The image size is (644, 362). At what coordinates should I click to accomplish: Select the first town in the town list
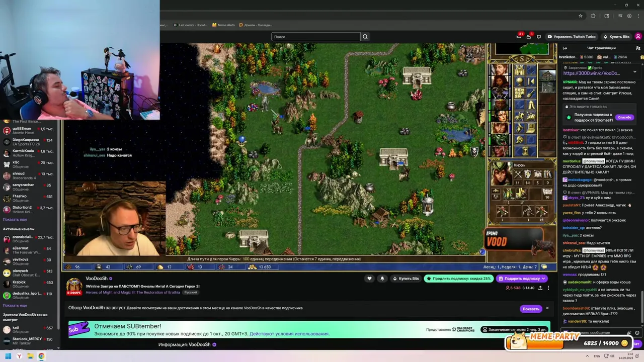(x=547, y=75)
